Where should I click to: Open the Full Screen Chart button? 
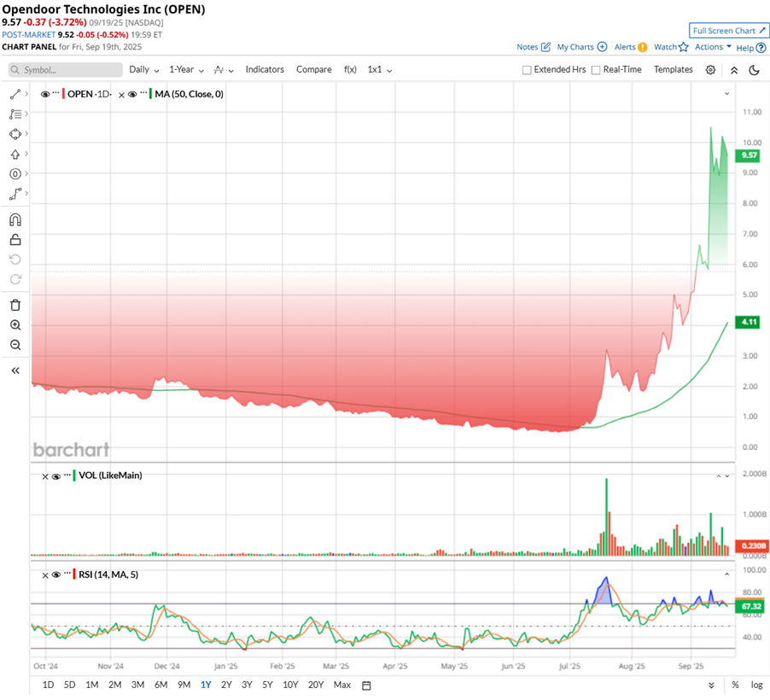click(x=729, y=31)
